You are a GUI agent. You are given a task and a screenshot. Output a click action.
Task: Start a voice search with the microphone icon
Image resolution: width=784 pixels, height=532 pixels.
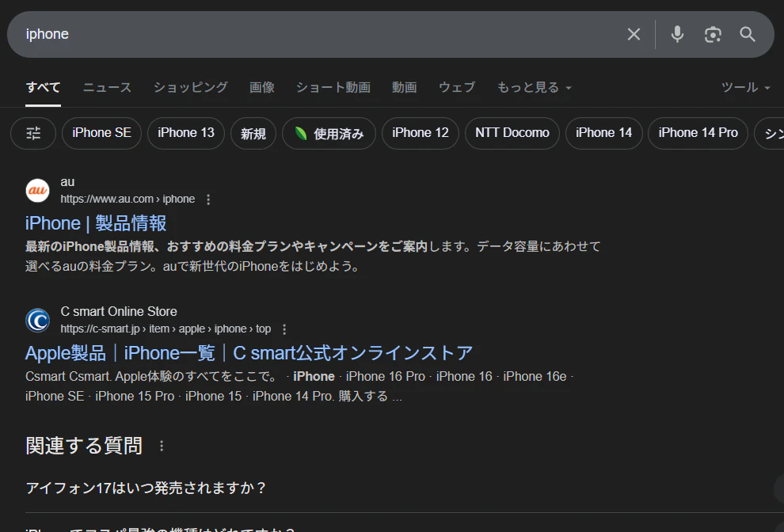[x=677, y=34]
